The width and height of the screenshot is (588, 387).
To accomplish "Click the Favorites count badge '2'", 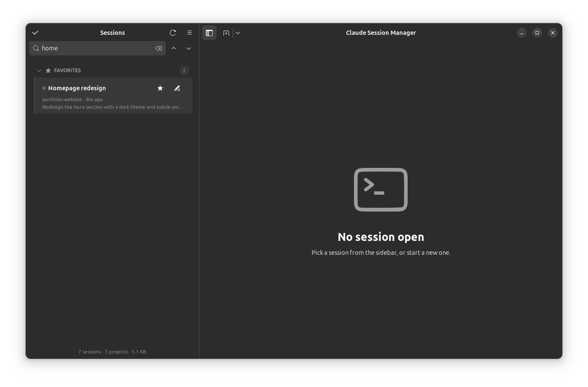I will 184,71.
